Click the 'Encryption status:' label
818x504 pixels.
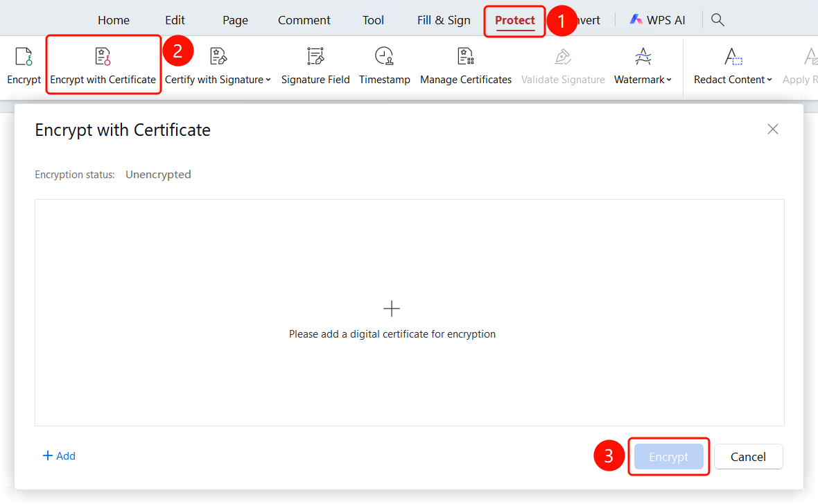pyautogui.click(x=75, y=175)
